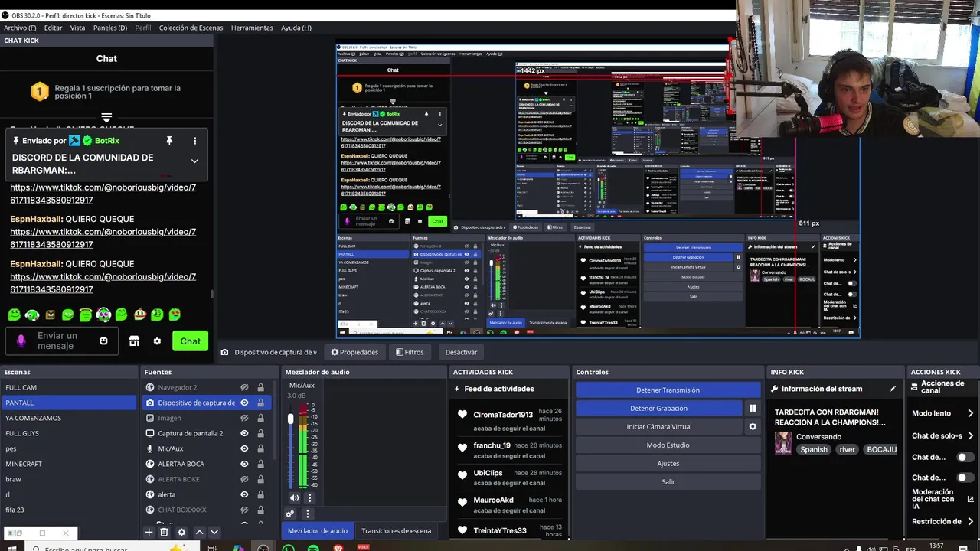Viewport: 980px width, 551px height.
Task: Delete the selected source with trash icon
Action: [164, 532]
